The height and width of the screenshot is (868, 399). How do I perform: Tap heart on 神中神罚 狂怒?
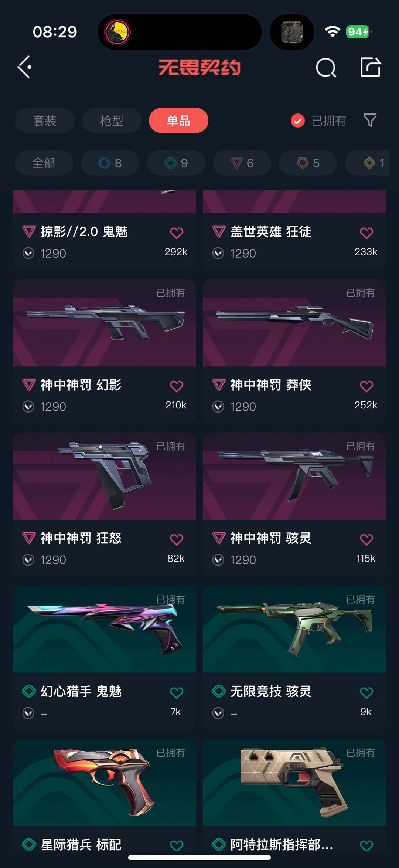(x=177, y=539)
